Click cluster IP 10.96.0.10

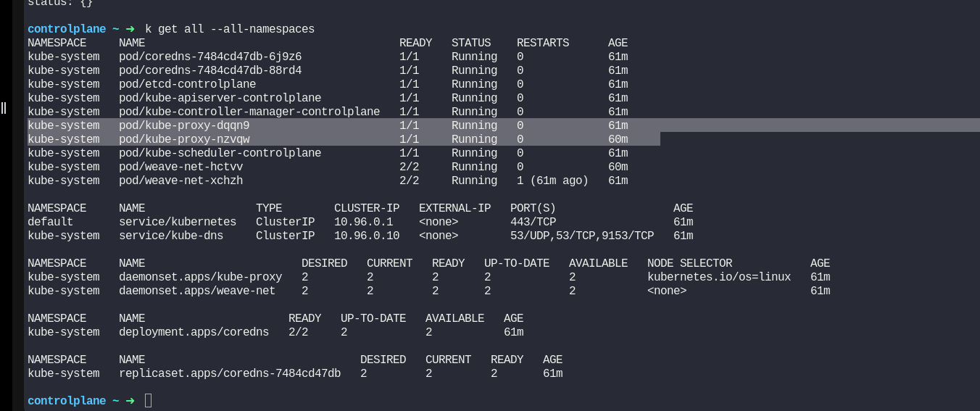tap(367, 236)
